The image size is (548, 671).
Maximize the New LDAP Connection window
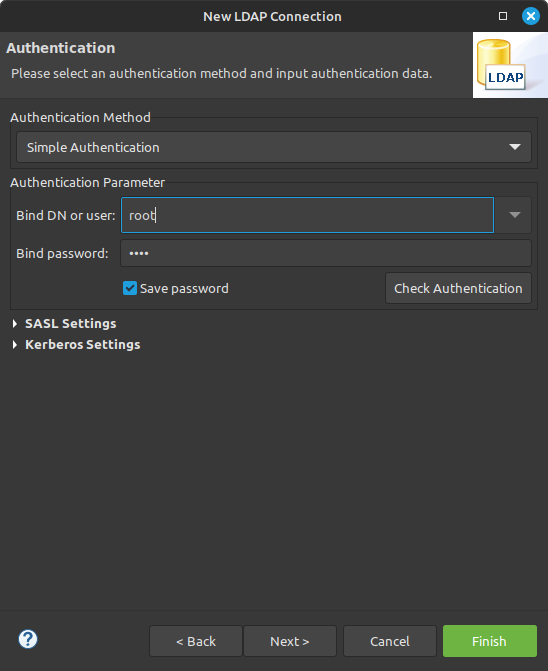tap(503, 16)
